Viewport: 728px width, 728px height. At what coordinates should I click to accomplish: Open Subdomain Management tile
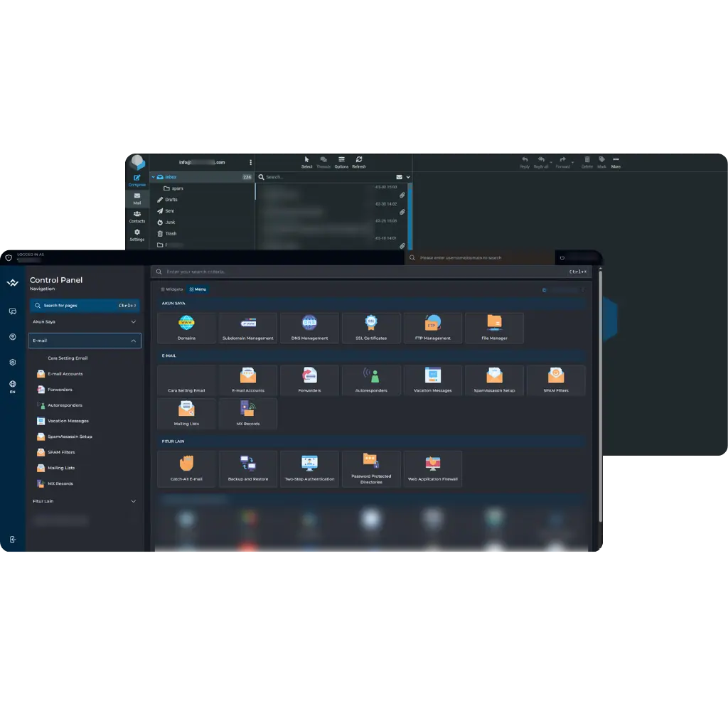point(248,328)
